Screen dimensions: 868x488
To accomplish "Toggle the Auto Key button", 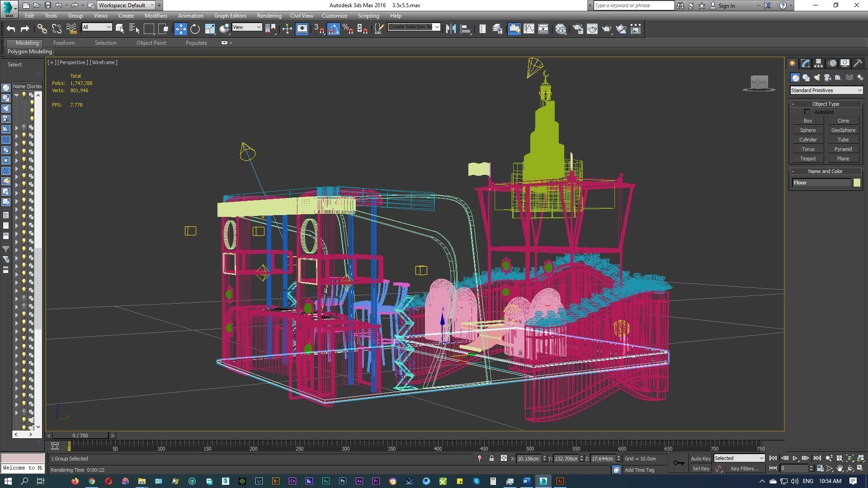I will pos(700,458).
